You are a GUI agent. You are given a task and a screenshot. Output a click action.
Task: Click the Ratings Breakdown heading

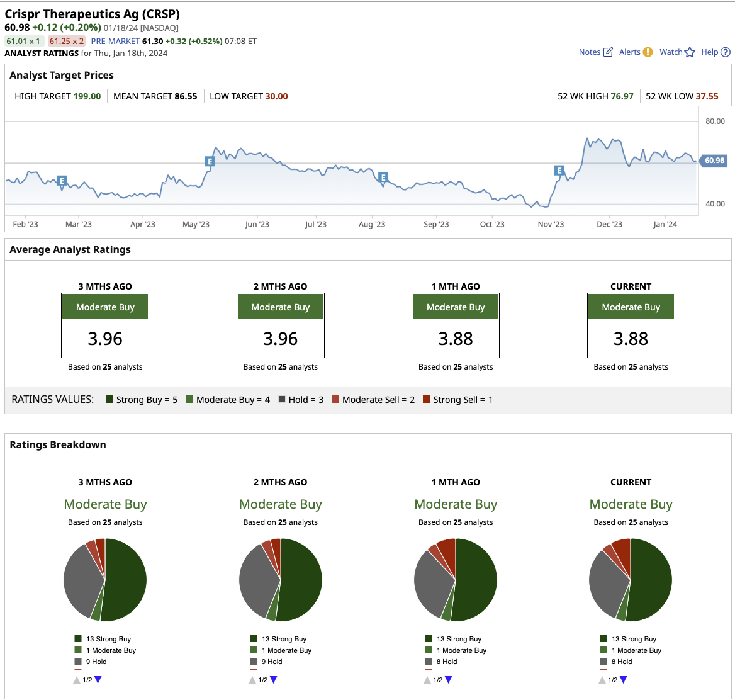pos(58,444)
